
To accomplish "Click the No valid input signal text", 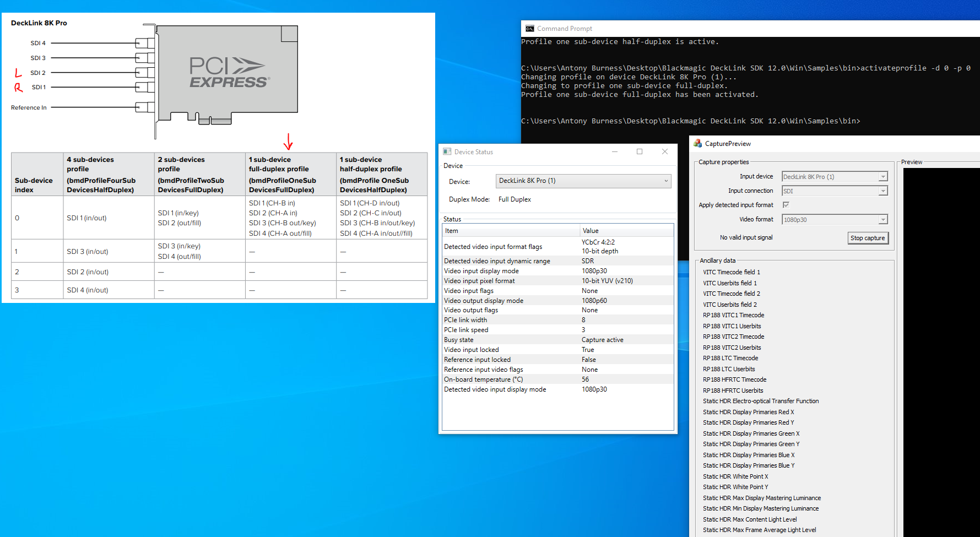I will [x=746, y=237].
